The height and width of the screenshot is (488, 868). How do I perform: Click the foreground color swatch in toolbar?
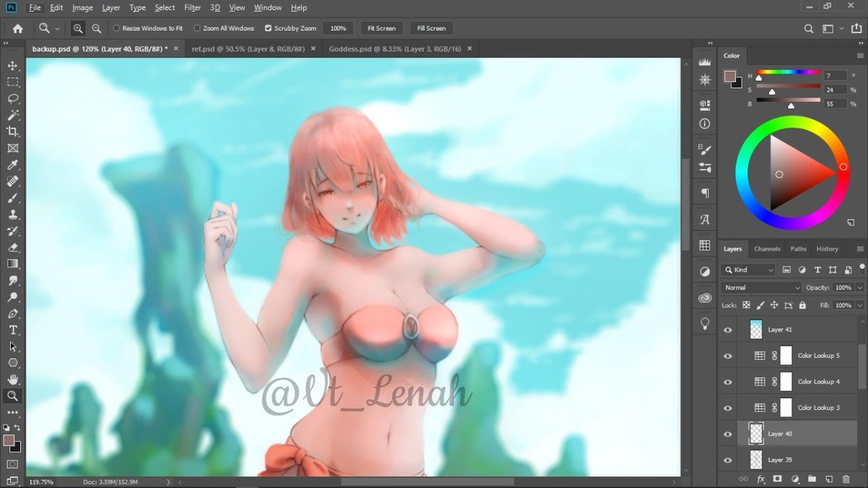(x=9, y=440)
